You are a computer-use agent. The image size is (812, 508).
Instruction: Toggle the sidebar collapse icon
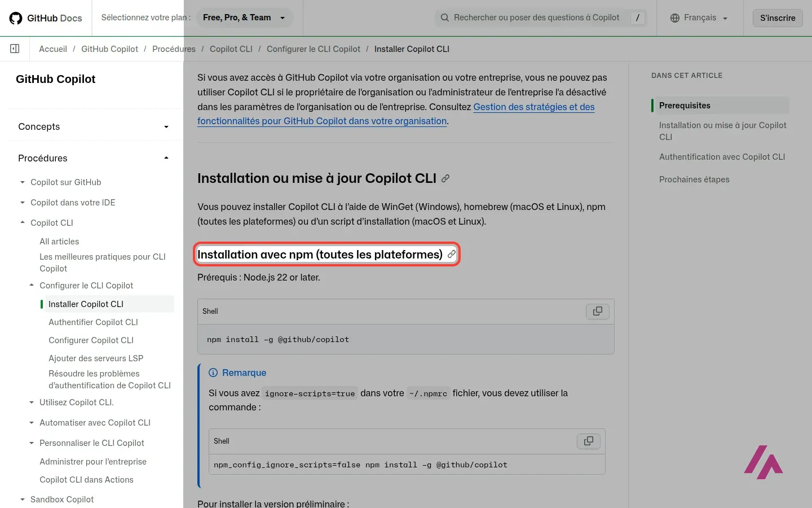click(15, 49)
